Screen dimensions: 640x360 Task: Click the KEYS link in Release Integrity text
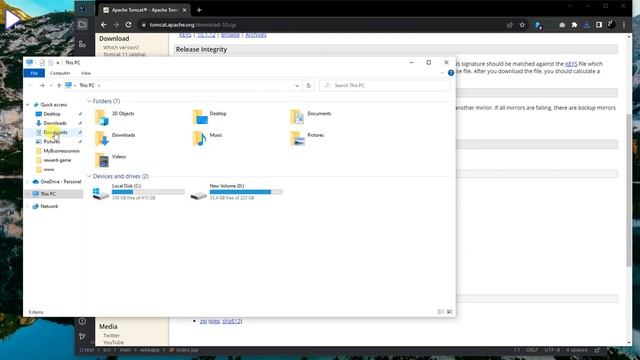coord(571,64)
